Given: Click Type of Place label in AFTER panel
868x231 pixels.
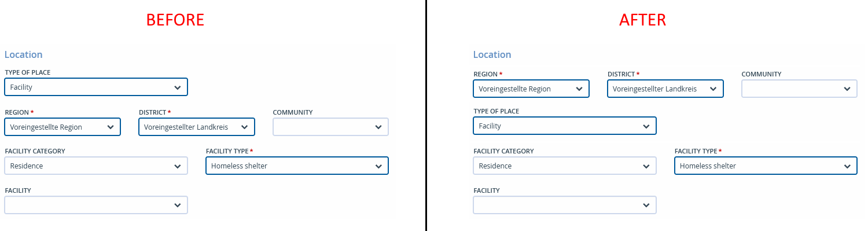Looking at the screenshot, I should (496, 111).
